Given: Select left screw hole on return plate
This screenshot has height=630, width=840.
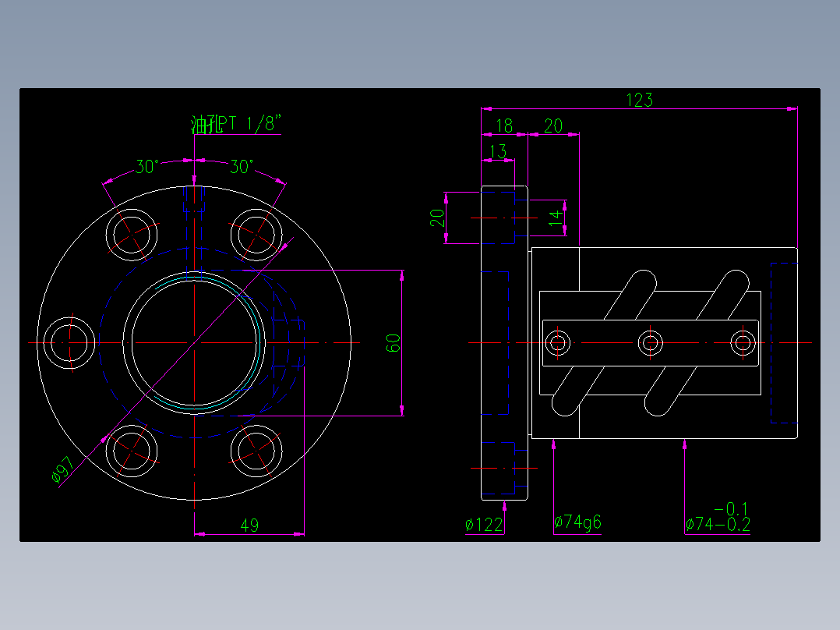Looking at the screenshot, I should coord(558,342).
